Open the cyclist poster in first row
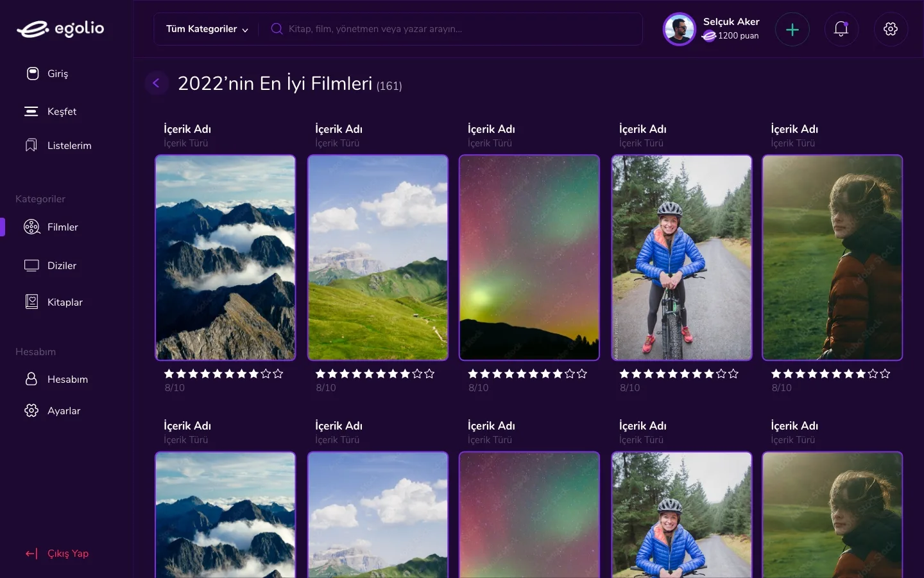The width and height of the screenshot is (924, 578). 681,258
